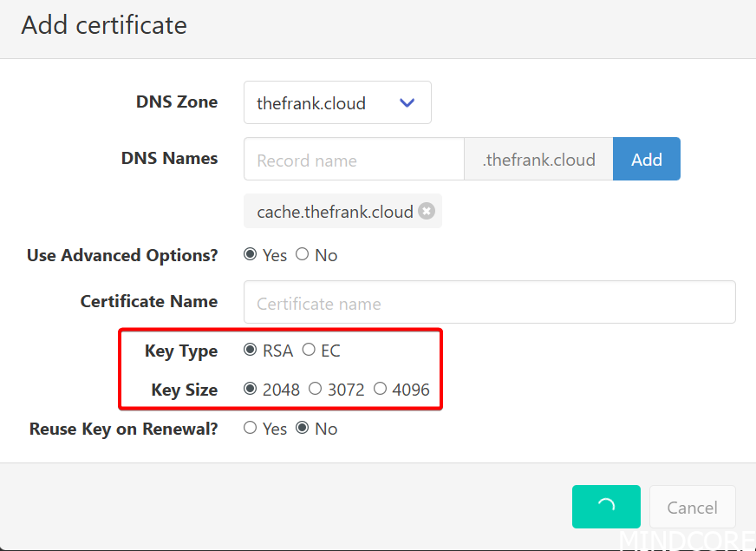Select Yes for Use Advanced Options
Screen dimensions: 756x551
251,255
